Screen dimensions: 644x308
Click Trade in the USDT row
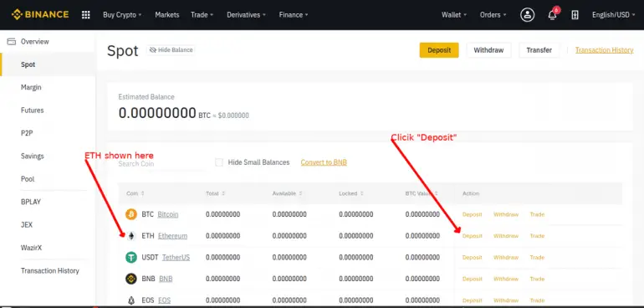(x=537, y=258)
